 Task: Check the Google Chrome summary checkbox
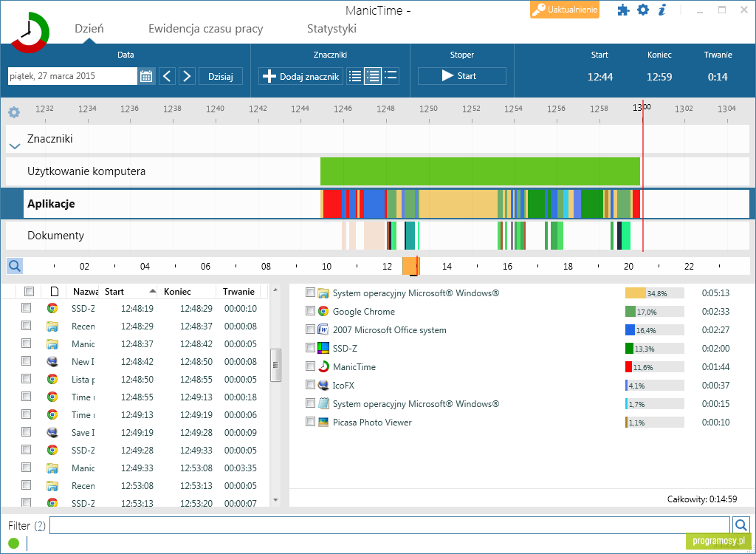tap(311, 311)
